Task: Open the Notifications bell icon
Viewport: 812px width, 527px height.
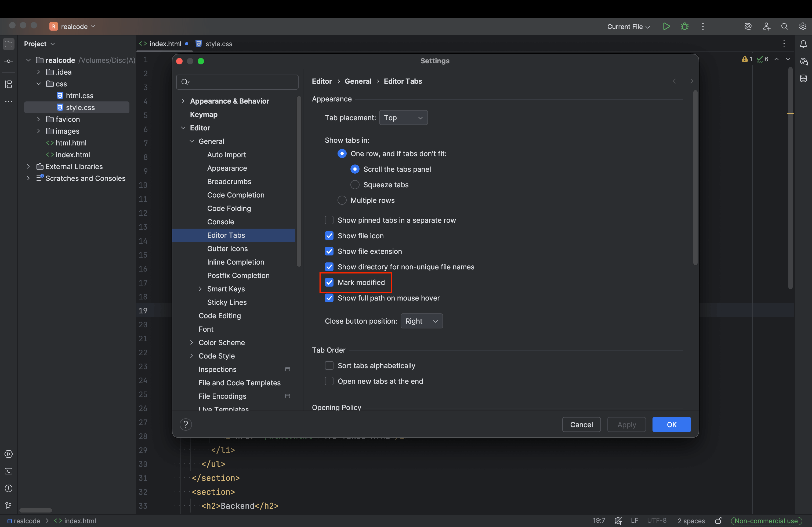Action: [803, 44]
